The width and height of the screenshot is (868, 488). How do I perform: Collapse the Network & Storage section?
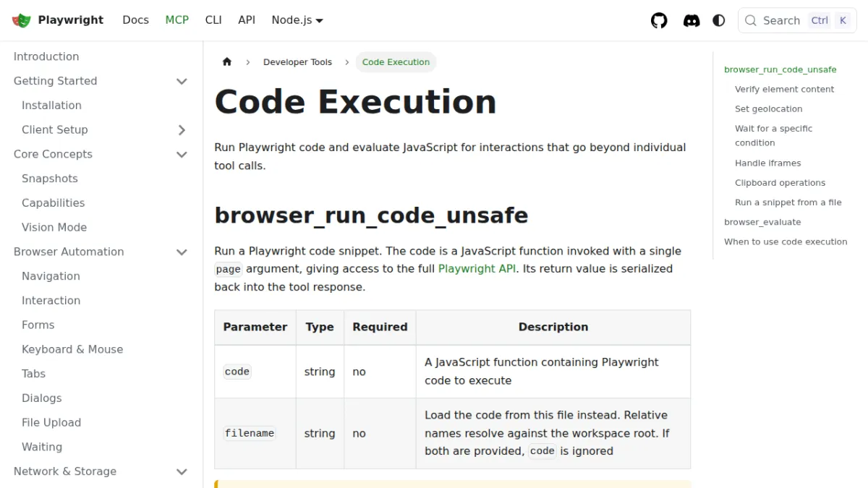(x=182, y=471)
